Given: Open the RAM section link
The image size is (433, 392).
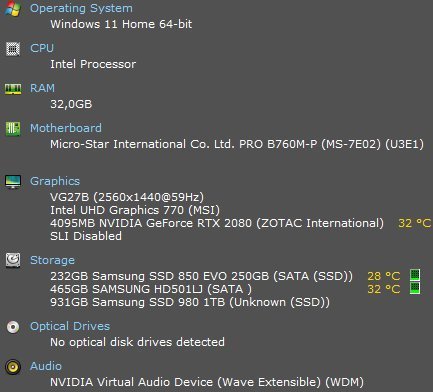Looking at the screenshot, I should tap(42, 88).
